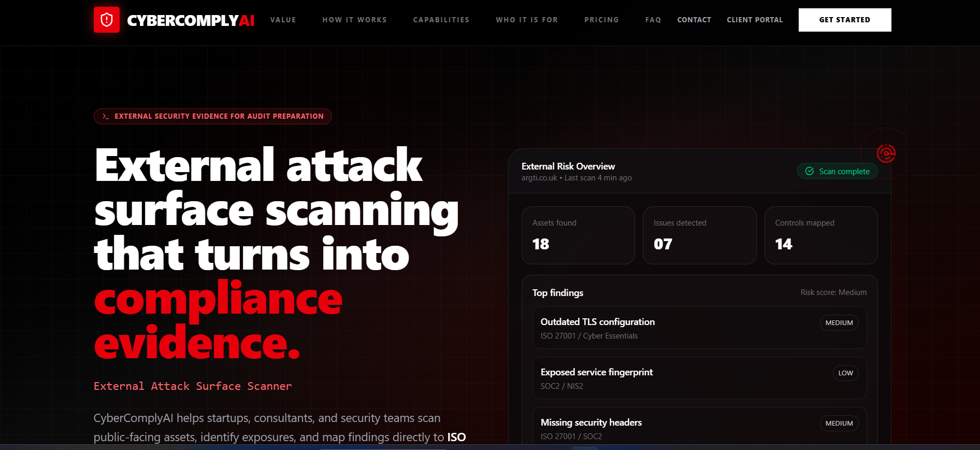Viewport: 980px width, 450px height.
Task: Click the red radar target icon
Action: (886, 153)
